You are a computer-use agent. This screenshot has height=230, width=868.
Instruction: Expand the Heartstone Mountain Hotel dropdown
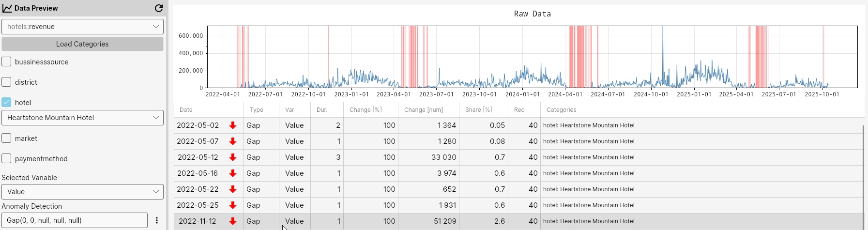(82, 118)
